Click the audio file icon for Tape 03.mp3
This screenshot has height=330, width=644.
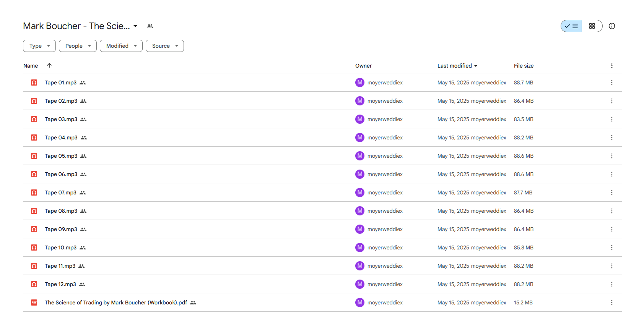pyautogui.click(x=34, y=119)
